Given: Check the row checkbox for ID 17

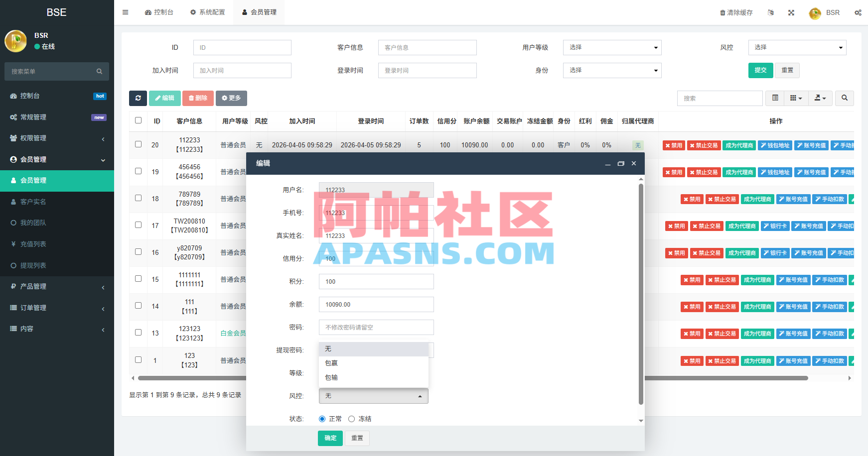Looking at the screenshot, I should coord(138,225).
